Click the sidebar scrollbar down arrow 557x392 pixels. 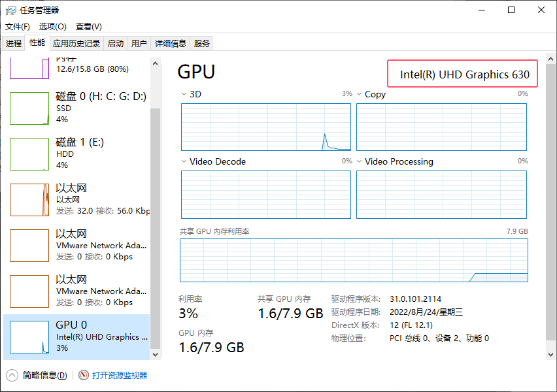[x=156, y=354]
